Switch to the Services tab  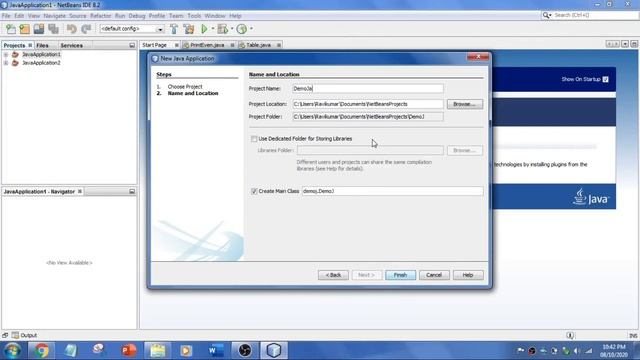click(x=71, y=45)
